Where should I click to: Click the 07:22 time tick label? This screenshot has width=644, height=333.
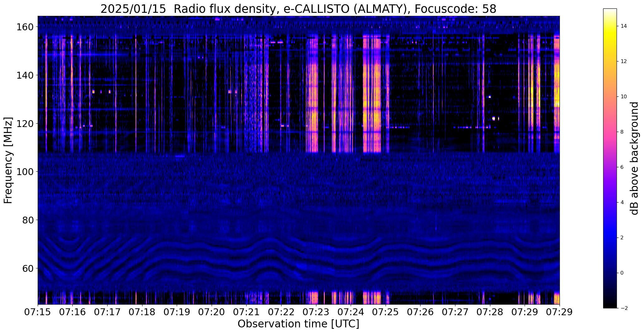(281, 312)
